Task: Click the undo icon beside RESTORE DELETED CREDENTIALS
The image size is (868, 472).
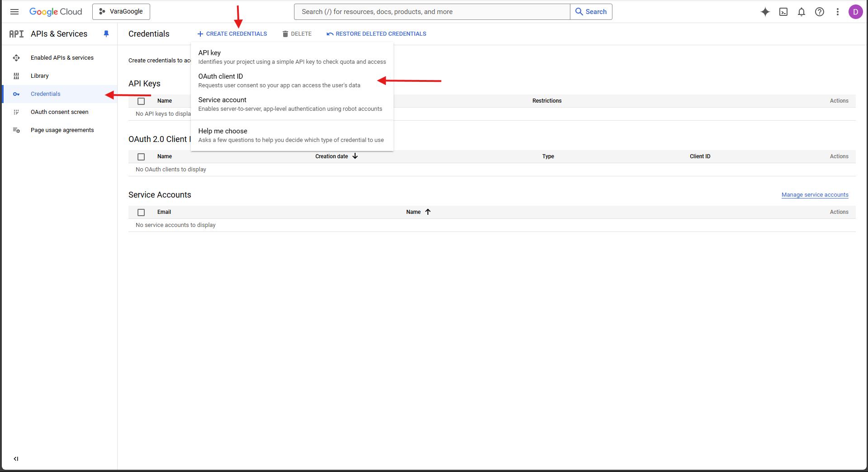Action: tap(330, 34)
